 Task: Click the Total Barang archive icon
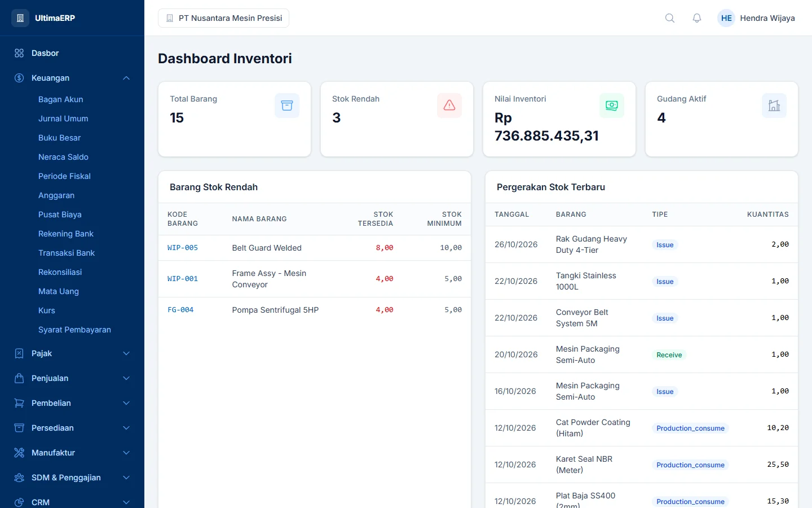click(x=287, y=106)
